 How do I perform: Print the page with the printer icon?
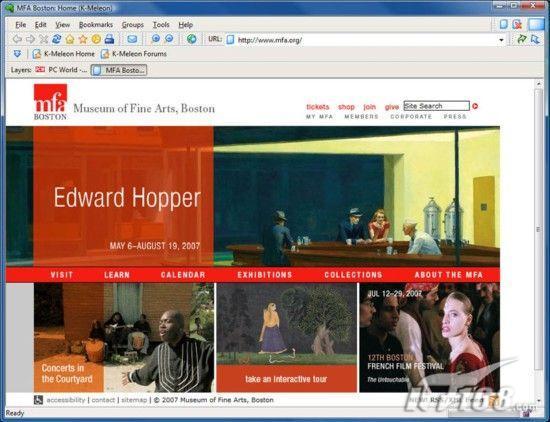(109, 39)
